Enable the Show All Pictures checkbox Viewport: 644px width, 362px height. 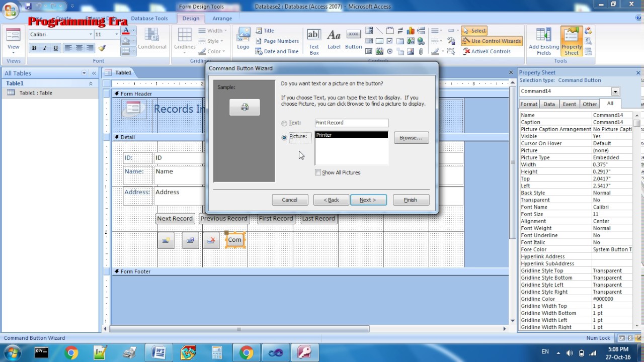pyautogui.click(x=317, y=172)
